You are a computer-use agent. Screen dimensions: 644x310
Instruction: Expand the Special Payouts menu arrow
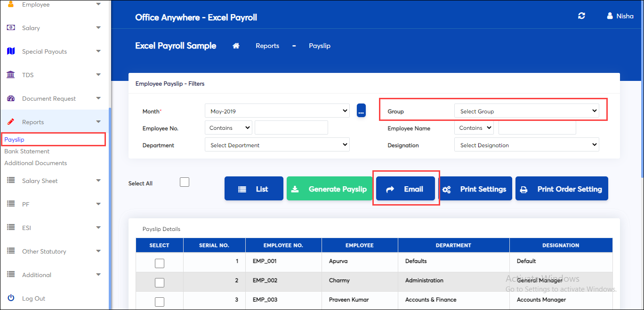click(98, 51)
